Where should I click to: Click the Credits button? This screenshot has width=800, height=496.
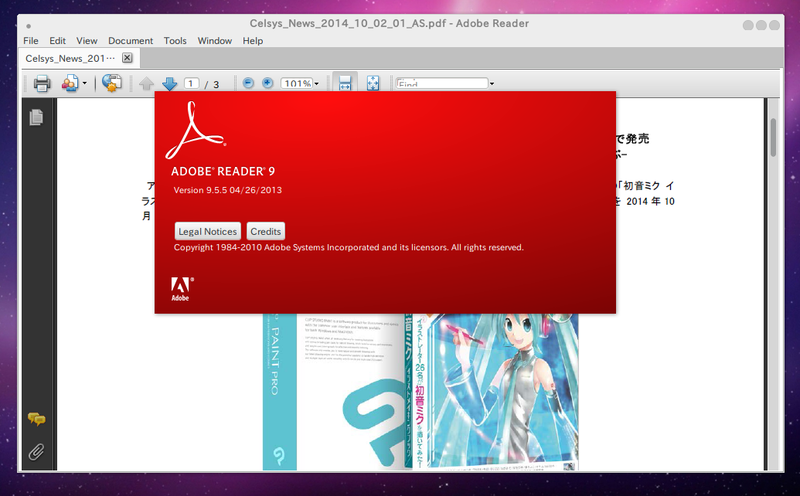tap(265, 231)
